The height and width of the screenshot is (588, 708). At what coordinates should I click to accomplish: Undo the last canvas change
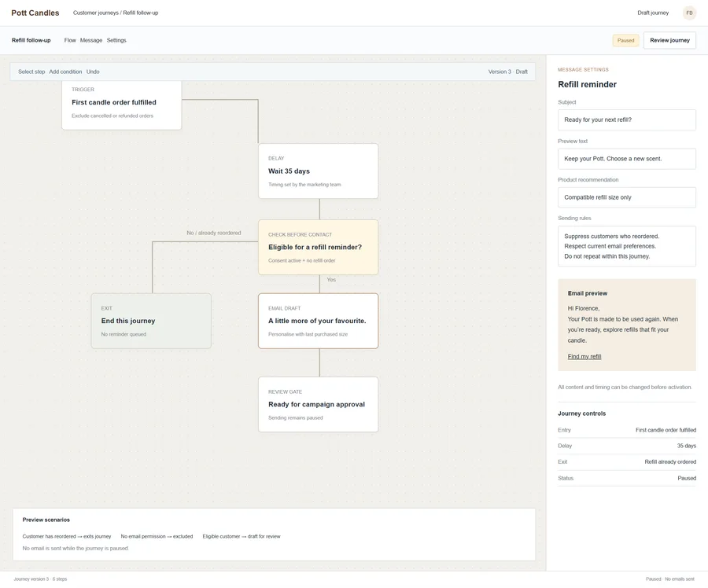click(93, 72)
